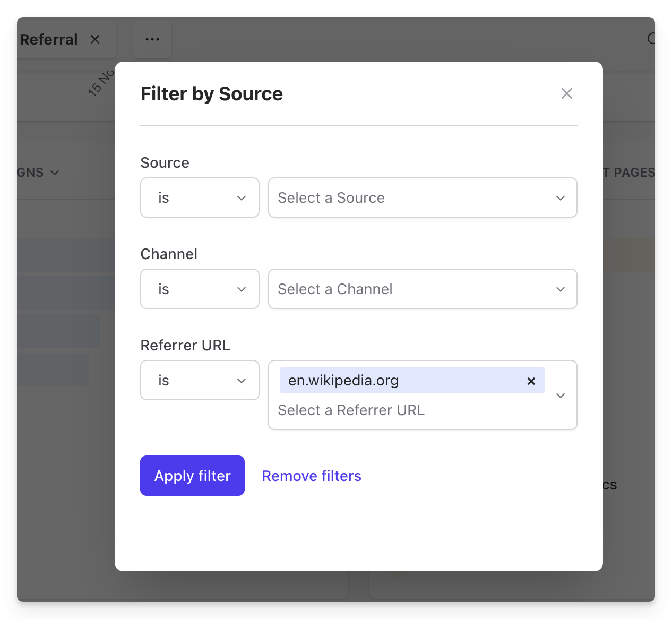Open the Channel "is" operator dropdown
This screenshot has width=672, height=619.
(200, 289)
